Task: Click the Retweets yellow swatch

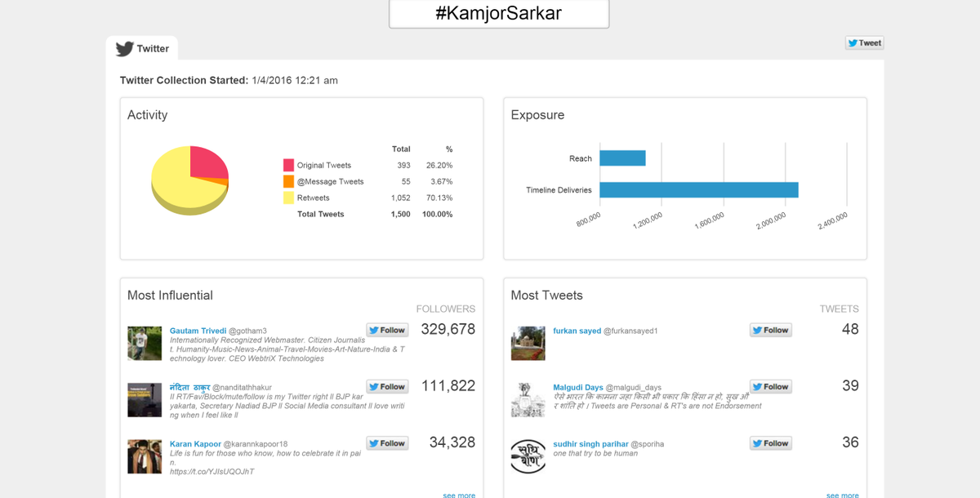Action: click(288, 198)
